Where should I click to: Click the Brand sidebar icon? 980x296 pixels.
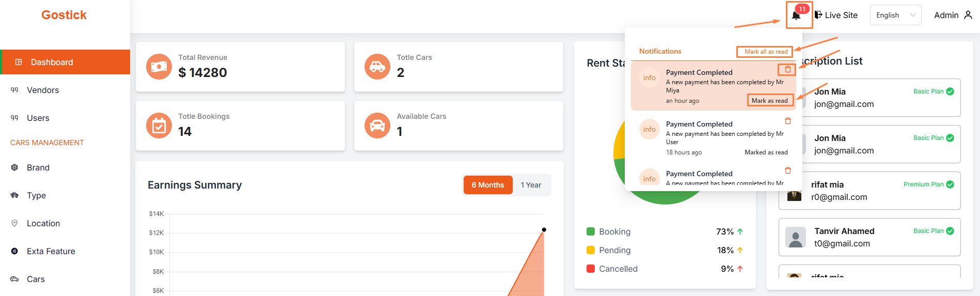14,167
